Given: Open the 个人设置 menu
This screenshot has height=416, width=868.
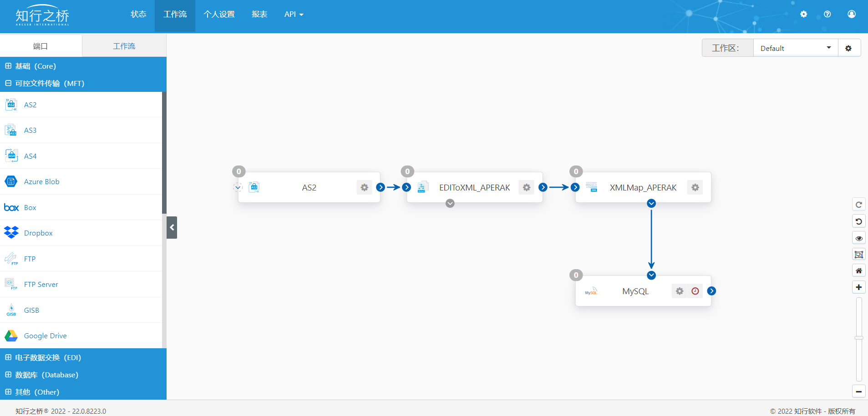Looking at the screenshot, I should click(219, 15).
